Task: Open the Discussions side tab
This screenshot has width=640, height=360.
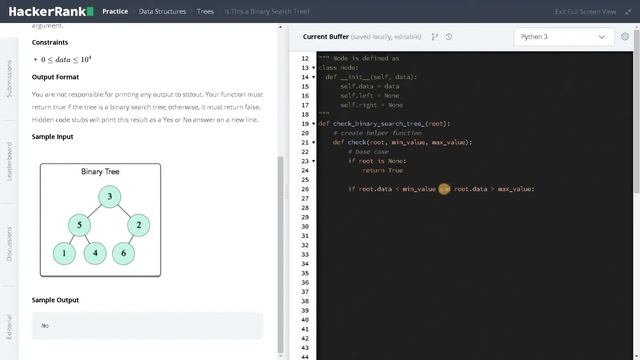Action: click(9, 244)
